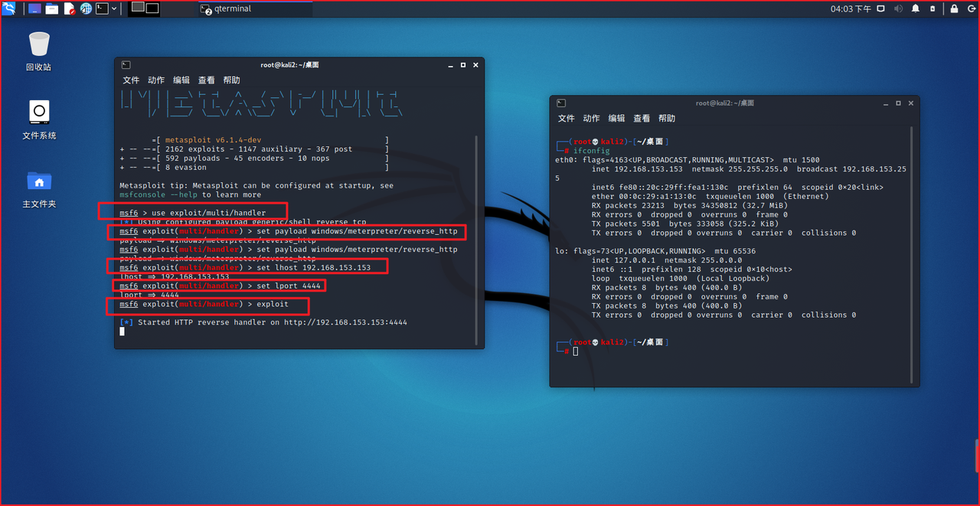
Task: Click the ifconfig terminal vertical scrollbar
Action: click(x=913, y=255)
